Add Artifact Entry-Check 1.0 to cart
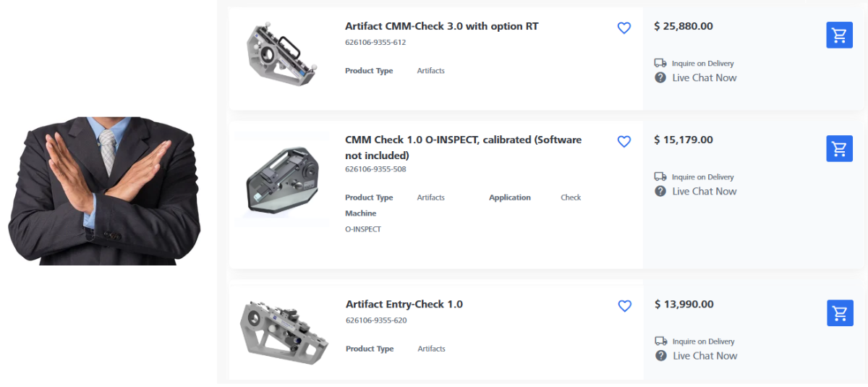 click(x=840, y=313)
